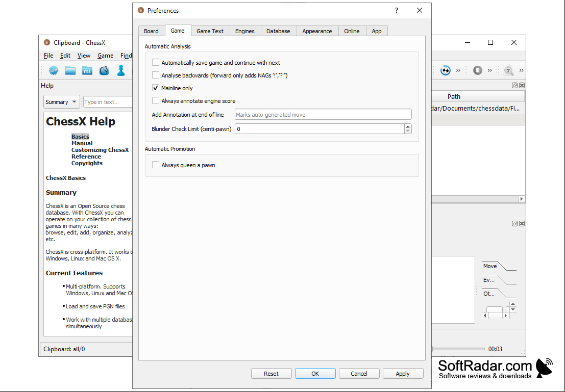565x392 pixels.
Task: Enable automatically save game and continue
Action: (x=156, y=62)
